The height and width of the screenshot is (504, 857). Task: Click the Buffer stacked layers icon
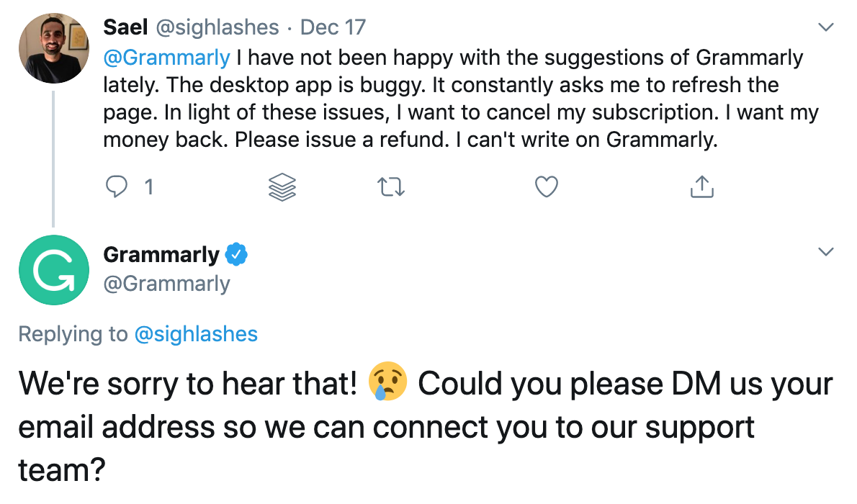282,187
